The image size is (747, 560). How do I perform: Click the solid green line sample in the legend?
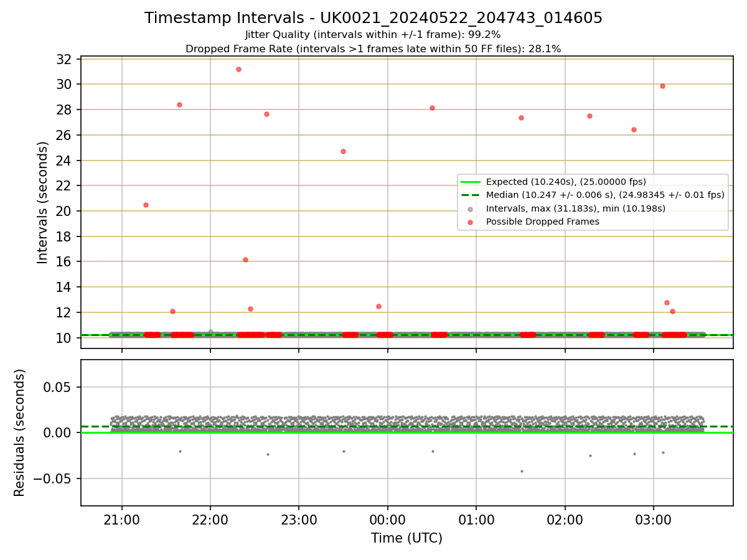(x=471, y=182)
